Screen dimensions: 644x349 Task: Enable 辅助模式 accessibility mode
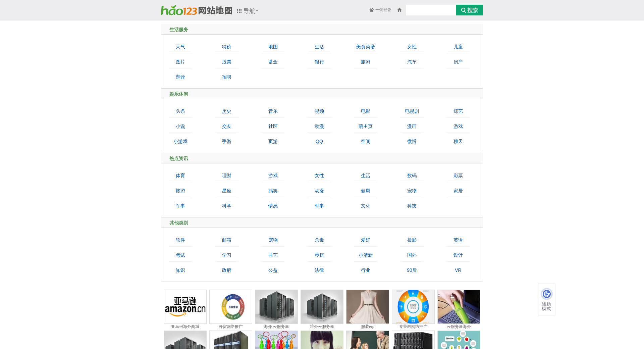pos(547,299)
